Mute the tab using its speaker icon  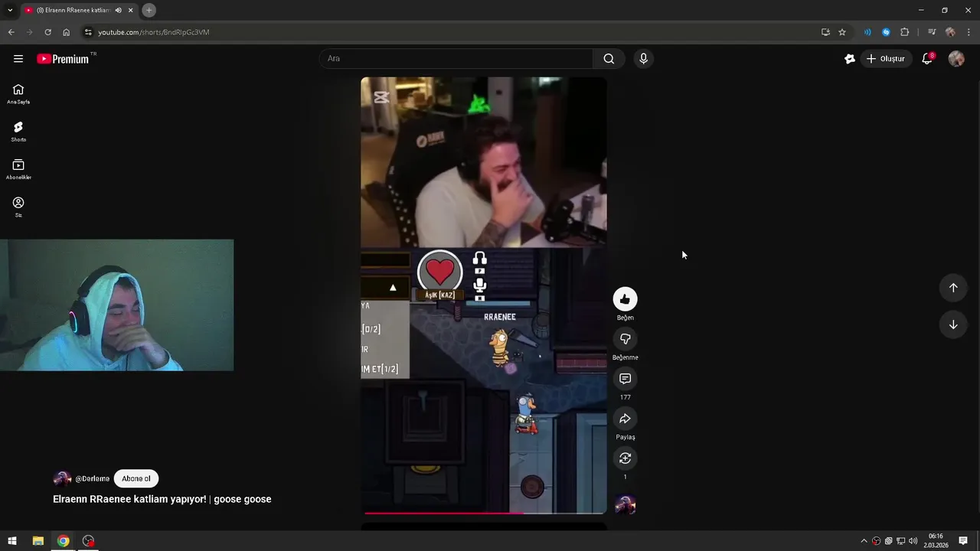click(118, 10)
